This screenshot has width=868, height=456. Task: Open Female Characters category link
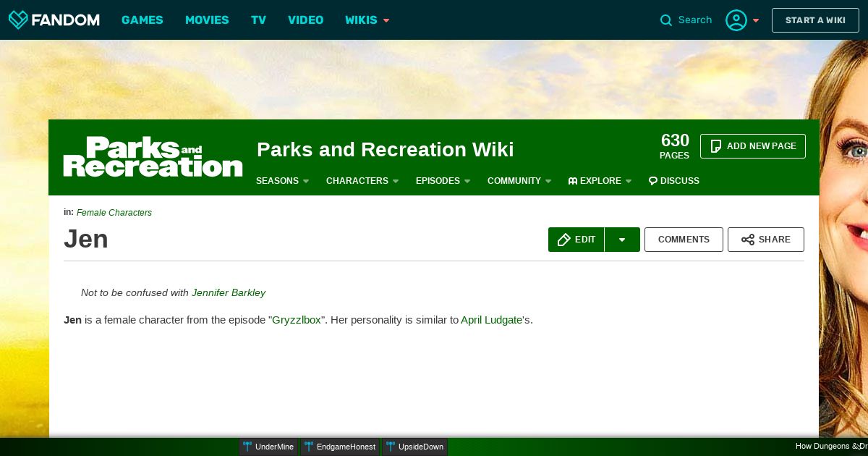(x=114, y=213)
